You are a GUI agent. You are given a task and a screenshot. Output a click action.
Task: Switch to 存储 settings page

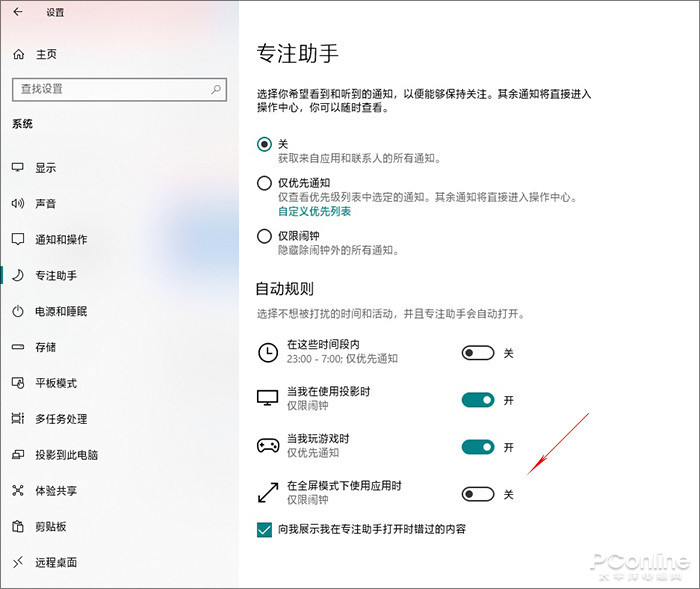[46, 347]
